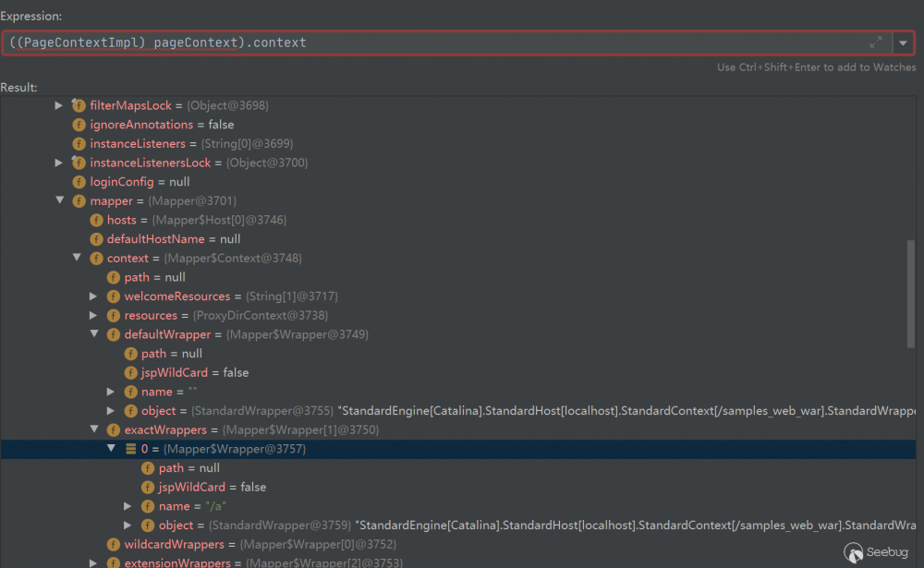Open the expression history dropdown arrow
Viewport: 924px width, 568px height.
pyautogui.click(x=903, y=42)
